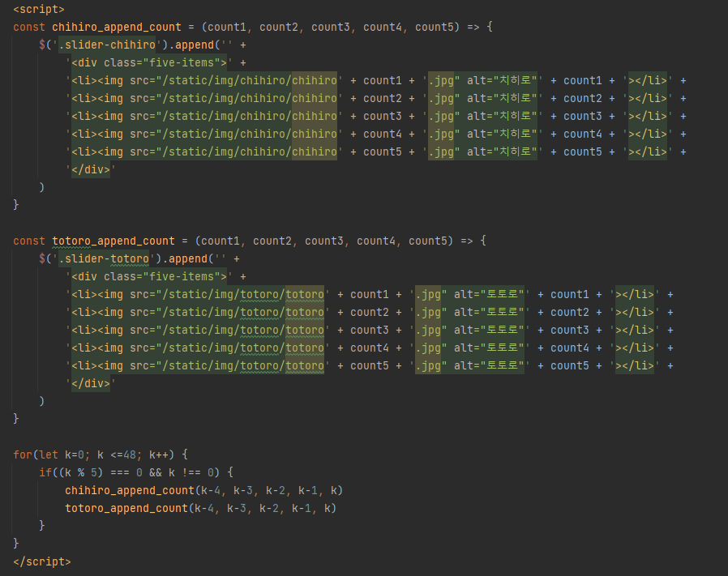Click the '</div>' string in chihiro function
Viewport: 728px width, 576px height.
coord(91,169)
